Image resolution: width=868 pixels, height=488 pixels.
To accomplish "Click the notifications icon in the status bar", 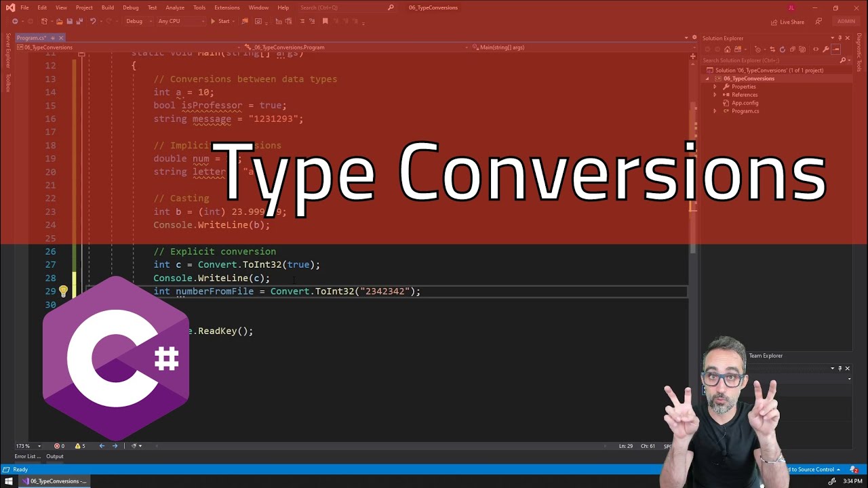I will click(854, 469).
